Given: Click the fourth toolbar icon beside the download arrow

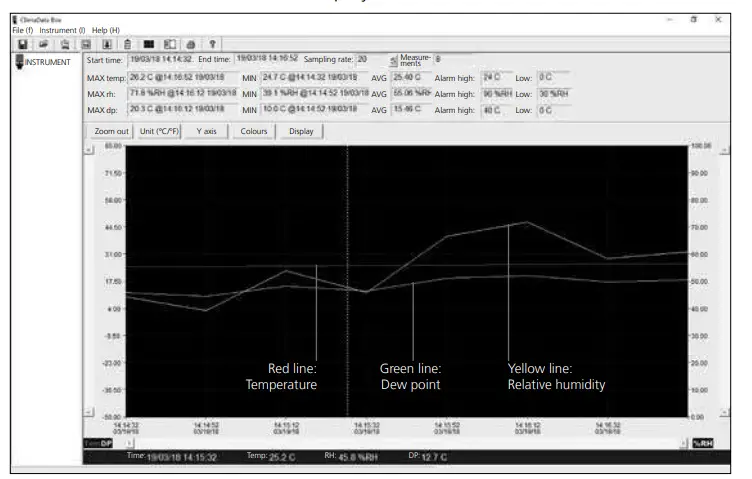Looking at the screenshot, I should [86, 45].
